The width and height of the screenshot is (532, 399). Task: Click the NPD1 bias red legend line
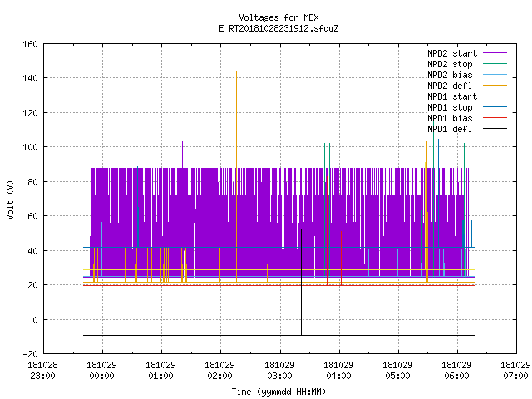[x=495, y=118]
